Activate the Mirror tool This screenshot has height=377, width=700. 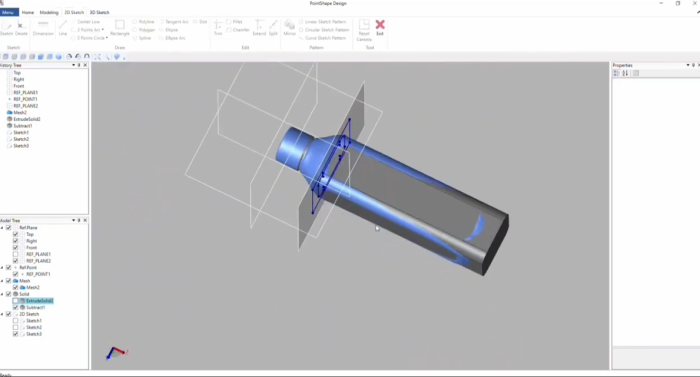[289, 27]
